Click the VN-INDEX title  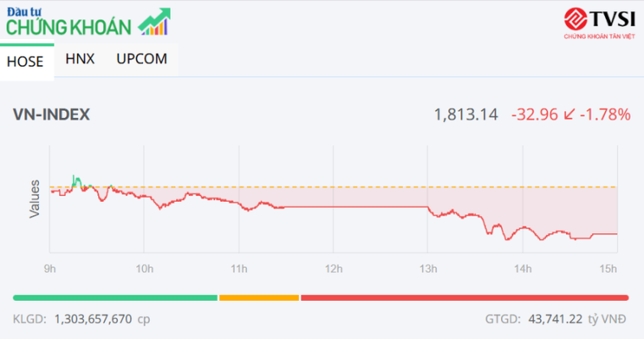pyautogui.click(x=52, y=114)
